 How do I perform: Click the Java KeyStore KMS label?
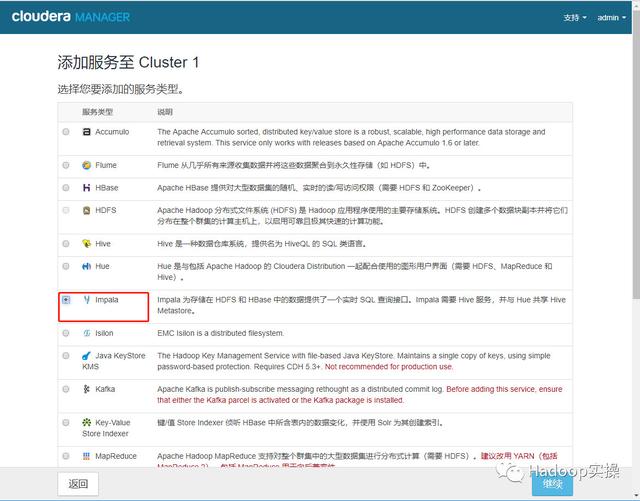point(114,361)
